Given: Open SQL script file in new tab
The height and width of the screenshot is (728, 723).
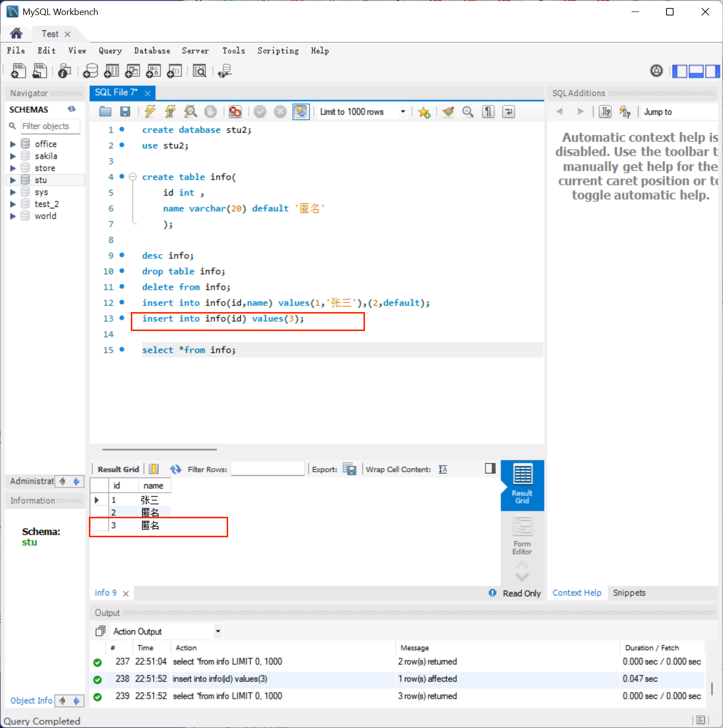Looking at the screenshot, I should click(39, 71).
